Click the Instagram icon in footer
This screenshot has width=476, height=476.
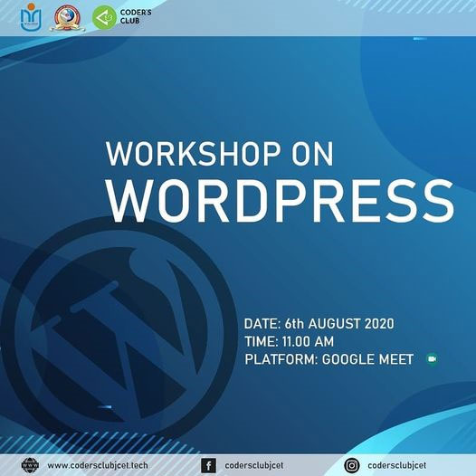pyautogui.click(x=352, y=465)
